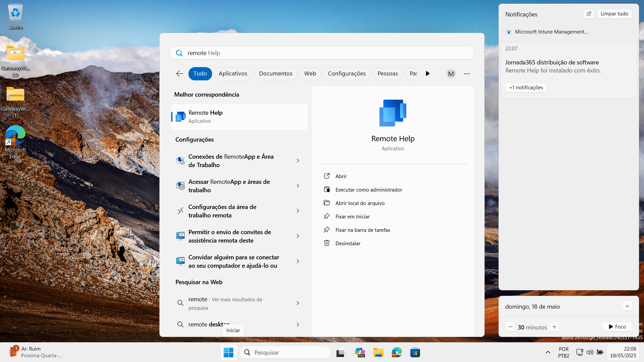Screen dimensions: 644x362
Task: Open the Lixeira recycle bin icon
Action: click(x=15, y=17)
